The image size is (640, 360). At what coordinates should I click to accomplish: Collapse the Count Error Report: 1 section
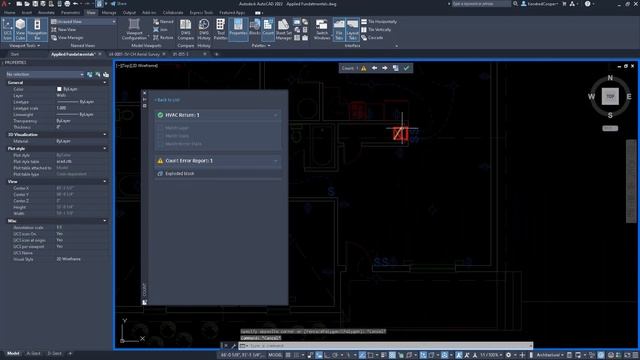(276, 161)
